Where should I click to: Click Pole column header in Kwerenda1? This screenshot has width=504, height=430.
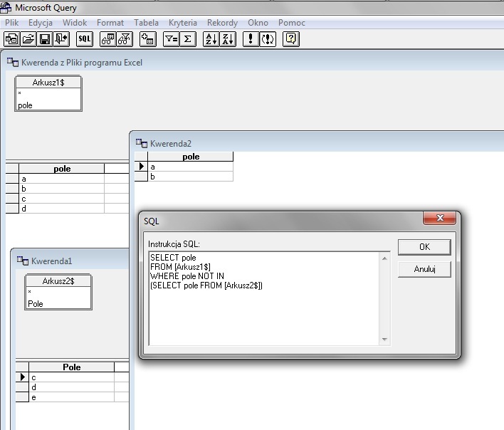71,367
